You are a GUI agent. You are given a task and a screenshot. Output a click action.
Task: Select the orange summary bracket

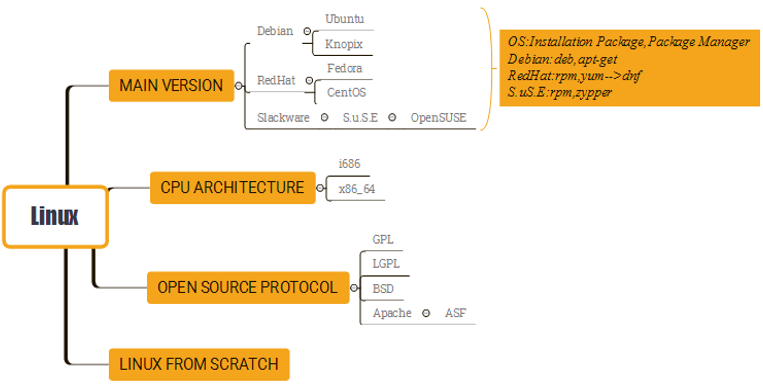pos(487,69)
